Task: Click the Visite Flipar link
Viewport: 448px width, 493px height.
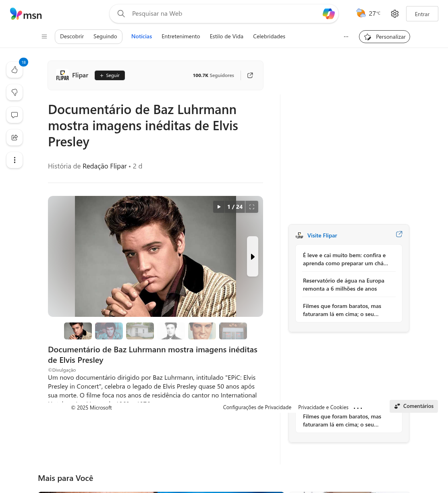Action: tap(322, 235)
